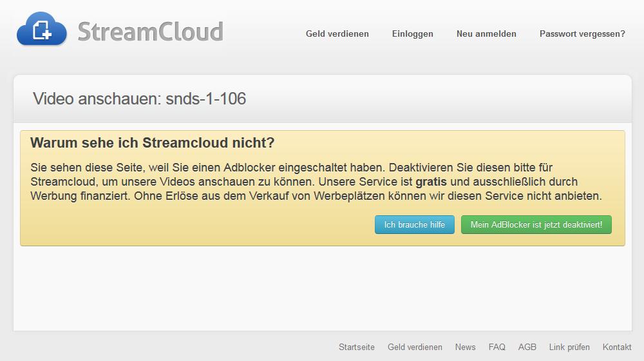Go to Neu anmelden registration
The height and width of the screenshot is (361, 644).
[486, 34]
